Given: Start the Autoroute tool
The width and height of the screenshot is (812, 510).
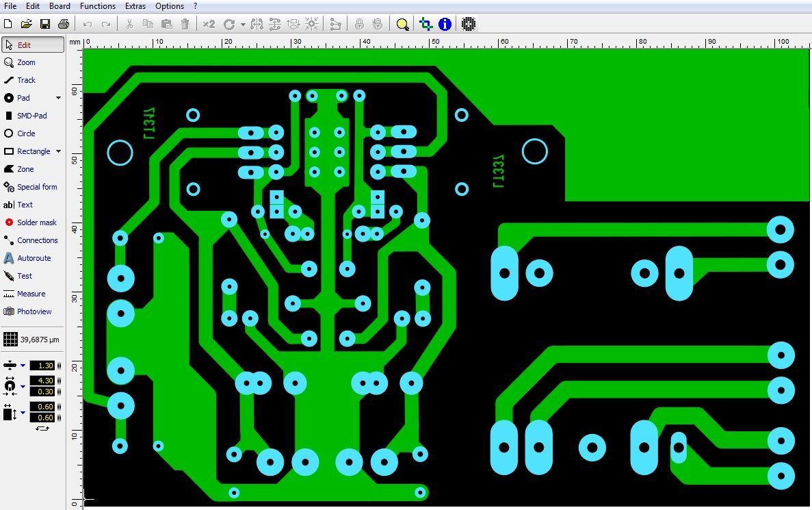Looking at the screenshot, I should click(x=33, y=258).
